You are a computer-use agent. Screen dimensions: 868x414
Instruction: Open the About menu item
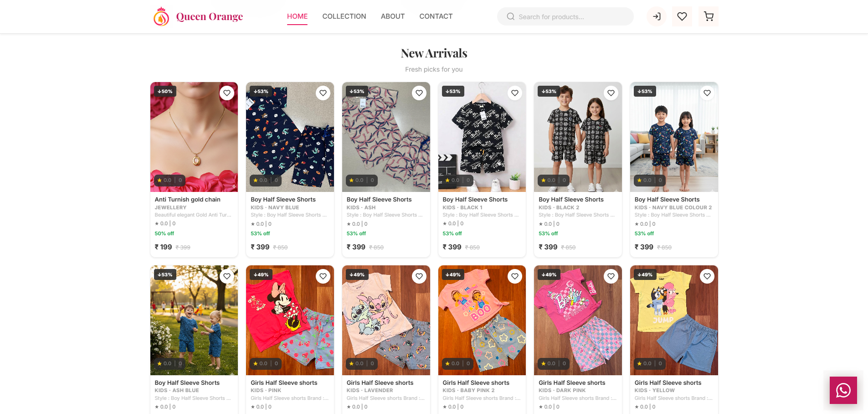tap(393, 16)
